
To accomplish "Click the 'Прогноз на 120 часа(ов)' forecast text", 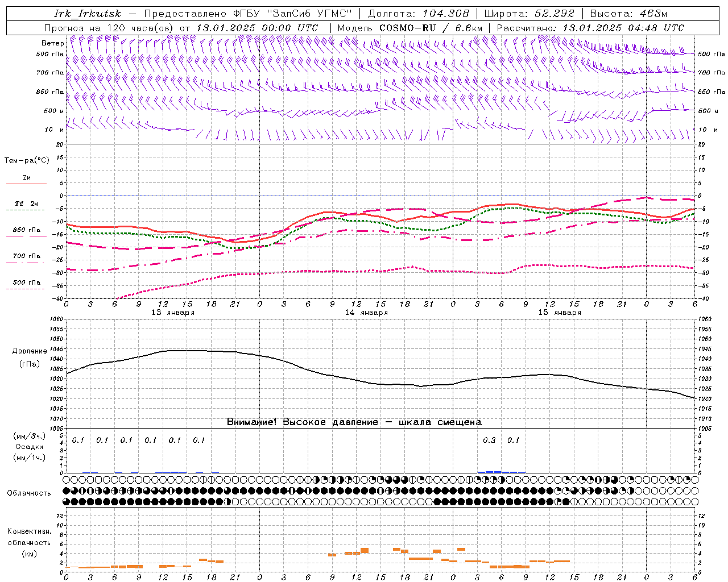I will point(110,28).
